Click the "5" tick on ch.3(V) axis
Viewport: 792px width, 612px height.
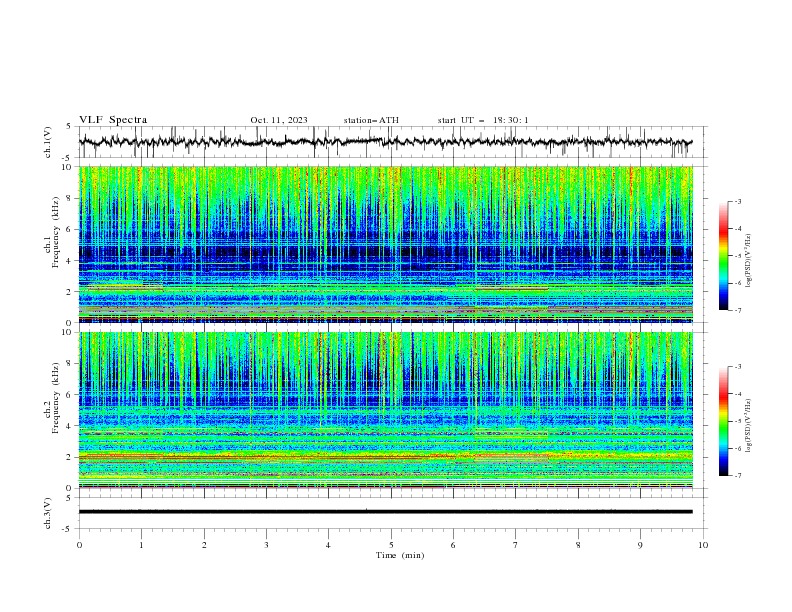[x=69, y=497]
